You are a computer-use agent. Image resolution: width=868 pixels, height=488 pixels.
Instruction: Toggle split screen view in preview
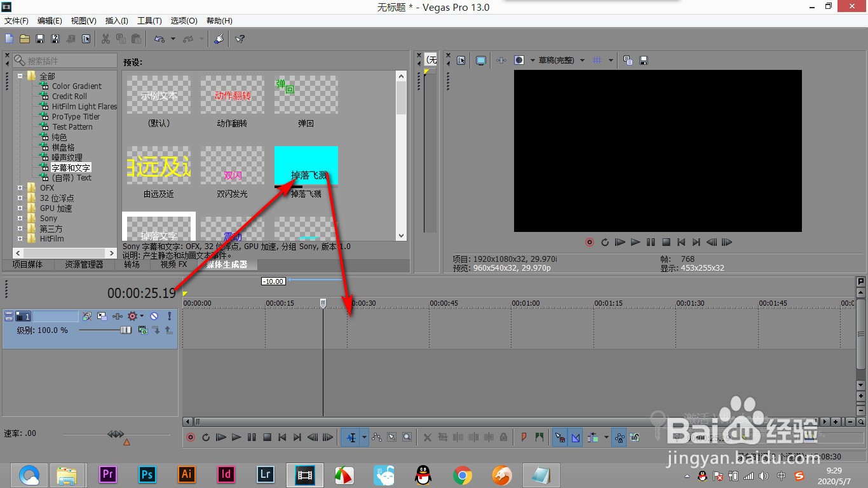tap(520, 60)
